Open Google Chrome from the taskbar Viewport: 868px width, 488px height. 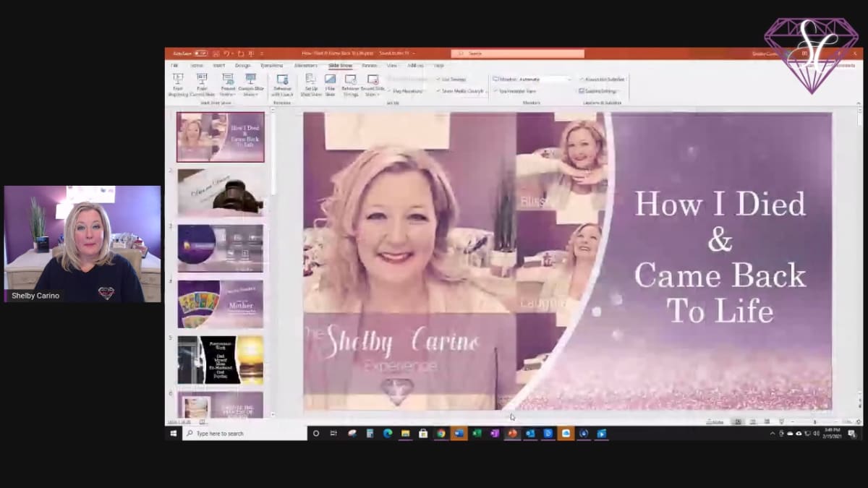pos(441,433)
